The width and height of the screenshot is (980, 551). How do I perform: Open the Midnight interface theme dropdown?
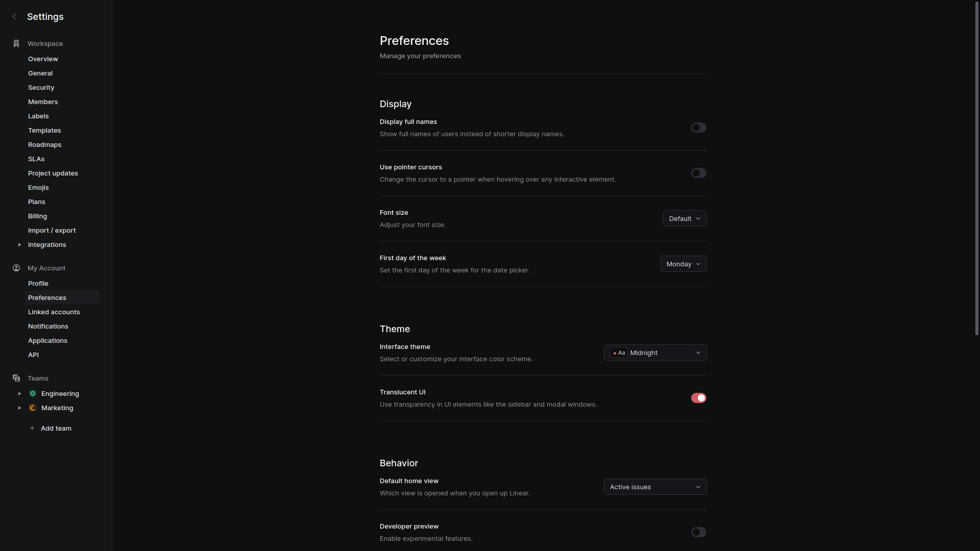655,353
